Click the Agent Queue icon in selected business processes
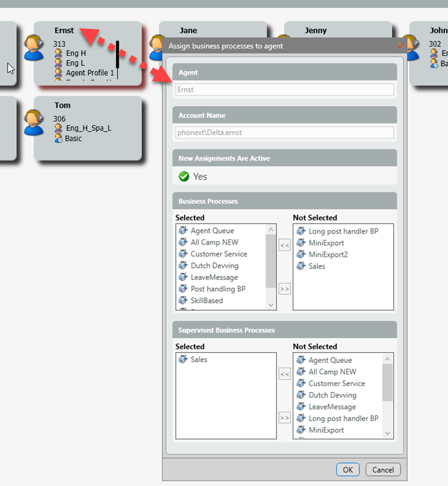The width and height of the screenshot is (448, 486). point(183,231)
